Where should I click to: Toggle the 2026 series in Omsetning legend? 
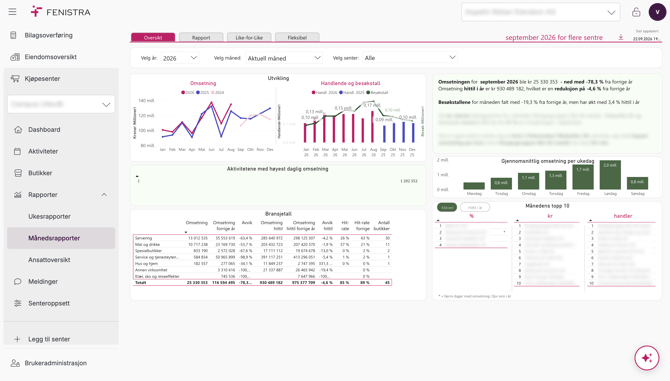188,92
